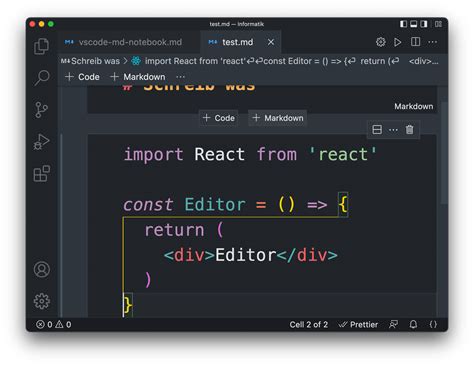The height and width of the screenshot is (366, 474).
Task: Open editor More Actions ellipsis
Action: (x=433, y=42)
